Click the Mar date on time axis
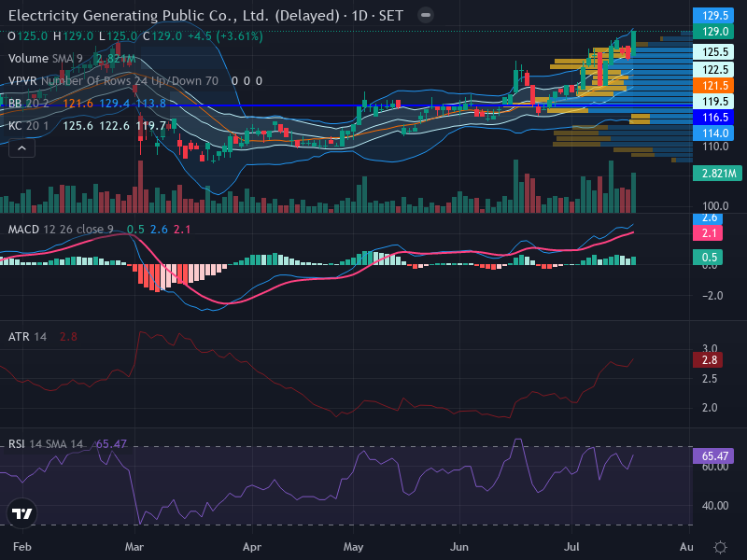Screen dimensions: 747x560 (x=134, y=547)
